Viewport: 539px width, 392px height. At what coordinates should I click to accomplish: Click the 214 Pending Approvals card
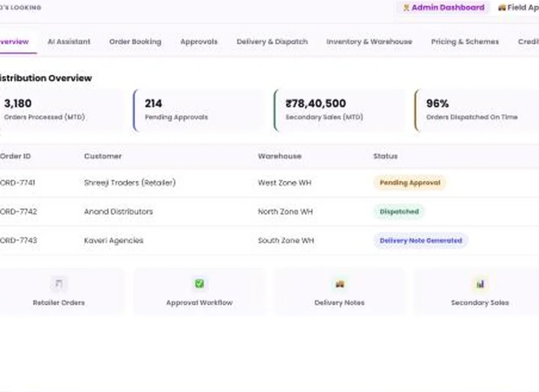coord(199,110)
